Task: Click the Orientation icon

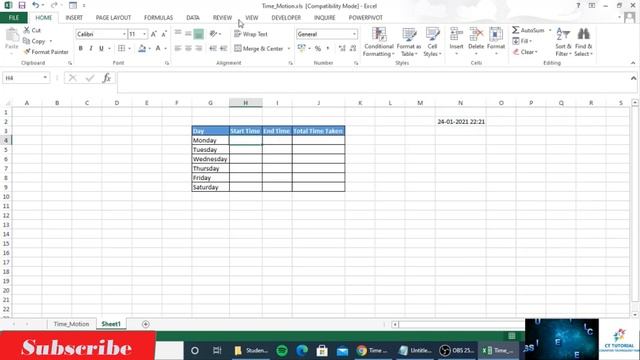Action: [x=213, y=34]
